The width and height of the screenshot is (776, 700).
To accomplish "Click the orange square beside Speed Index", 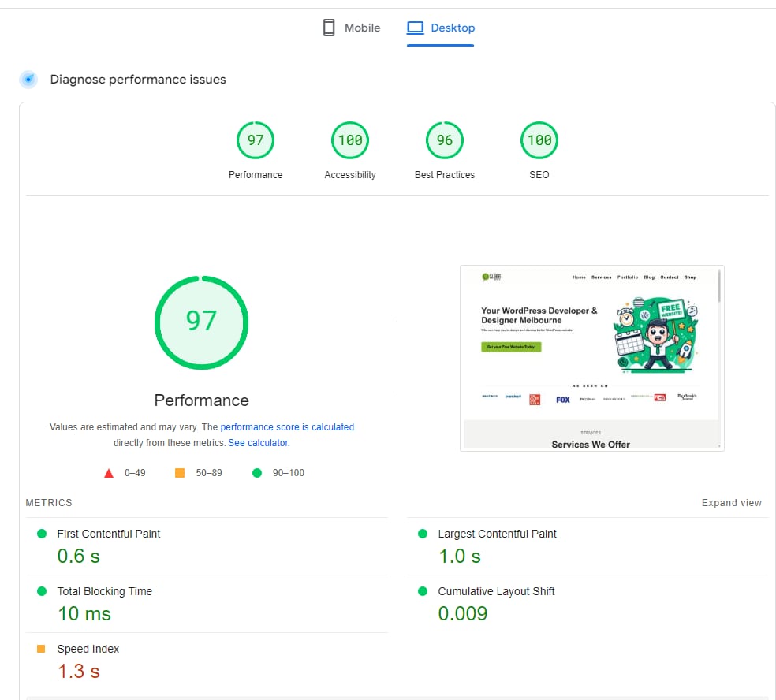I will 41,649.
